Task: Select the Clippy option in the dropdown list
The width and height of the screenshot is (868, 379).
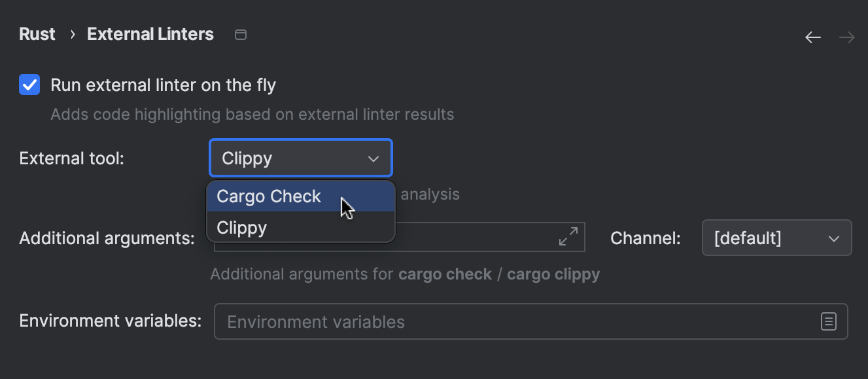Action: click(242, 228)
